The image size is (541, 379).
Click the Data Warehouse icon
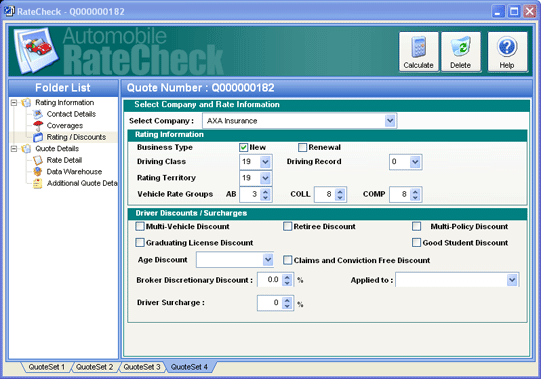(38, 172)
